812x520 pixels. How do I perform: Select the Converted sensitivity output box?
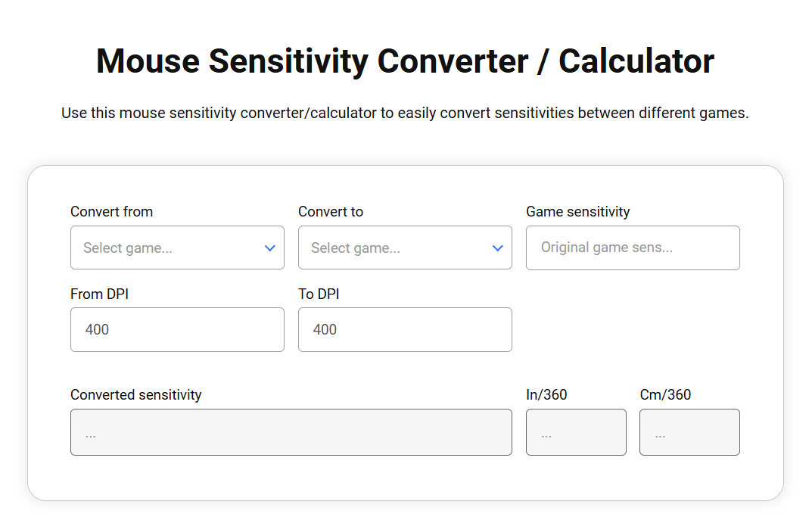291,432
